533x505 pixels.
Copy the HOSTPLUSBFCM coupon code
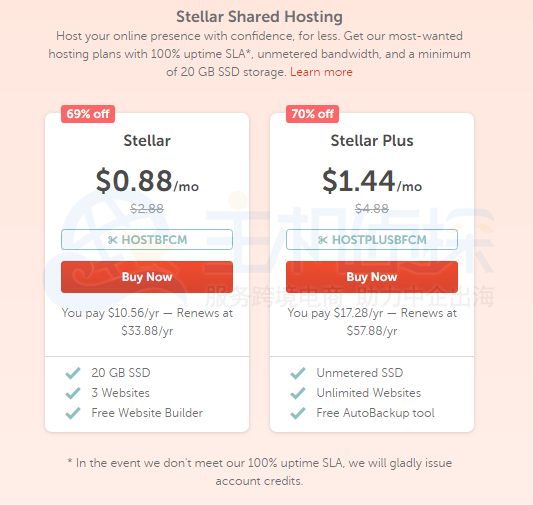pos(372,240)
